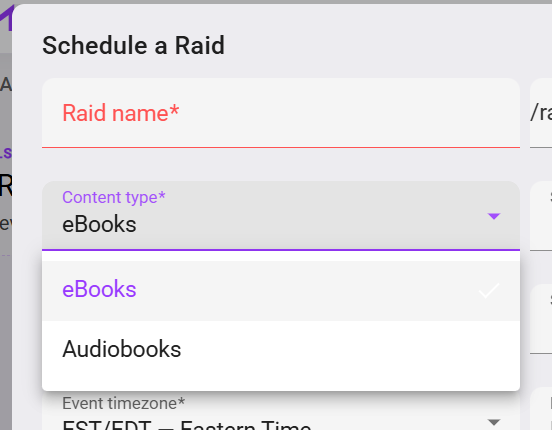Click the Raid name input field
This screenshot has width=552, height=430.
coord(281,113)
